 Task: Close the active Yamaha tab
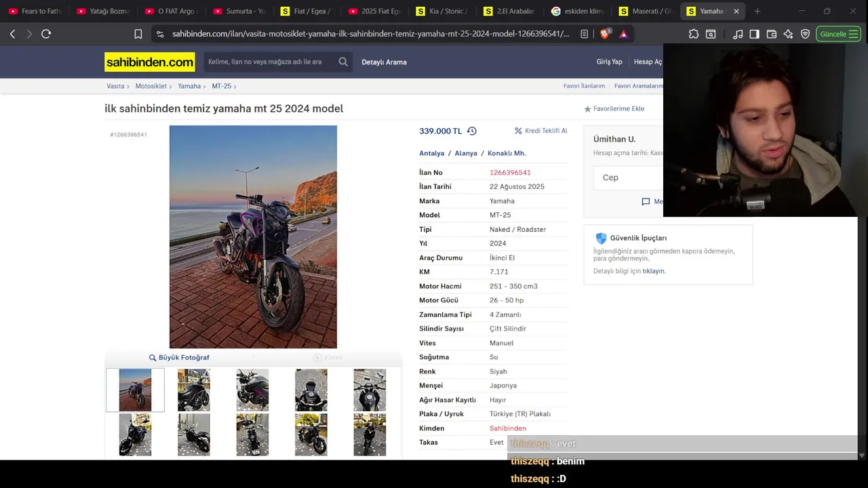(x=736, y=11)
